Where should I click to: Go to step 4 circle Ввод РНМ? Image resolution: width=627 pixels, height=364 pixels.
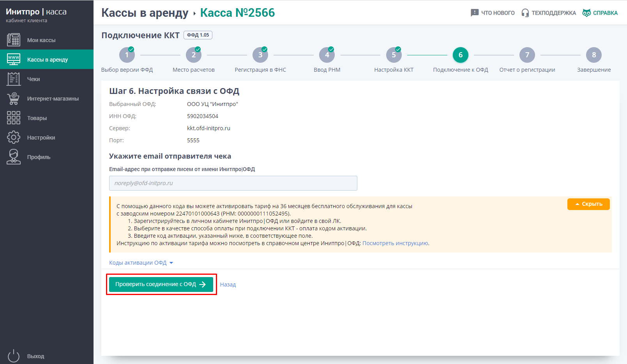(327, 55)
